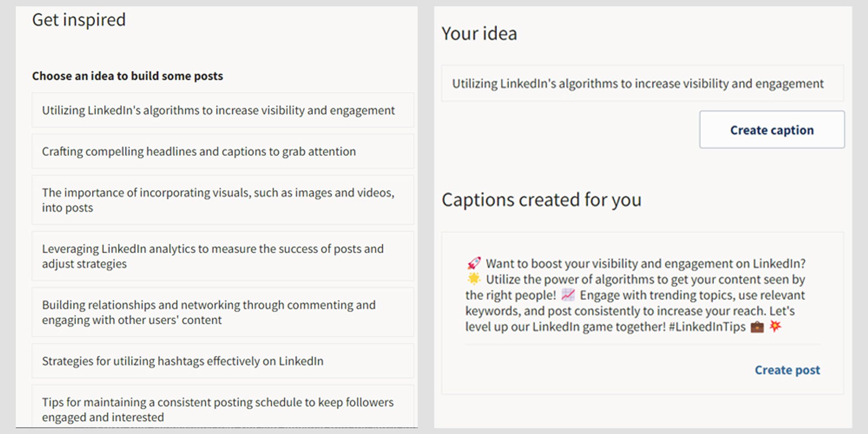Select the idea about utilizing LinkedIn's algorithms

coord(223,110)
